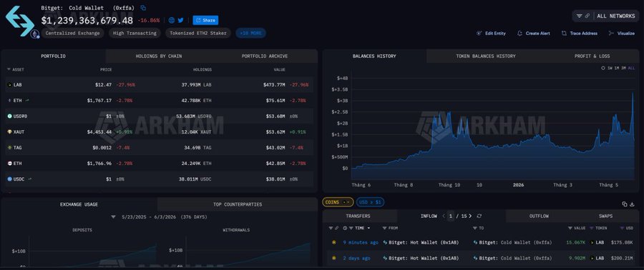Open the 2 days ago transaction link

pos(356,258)
